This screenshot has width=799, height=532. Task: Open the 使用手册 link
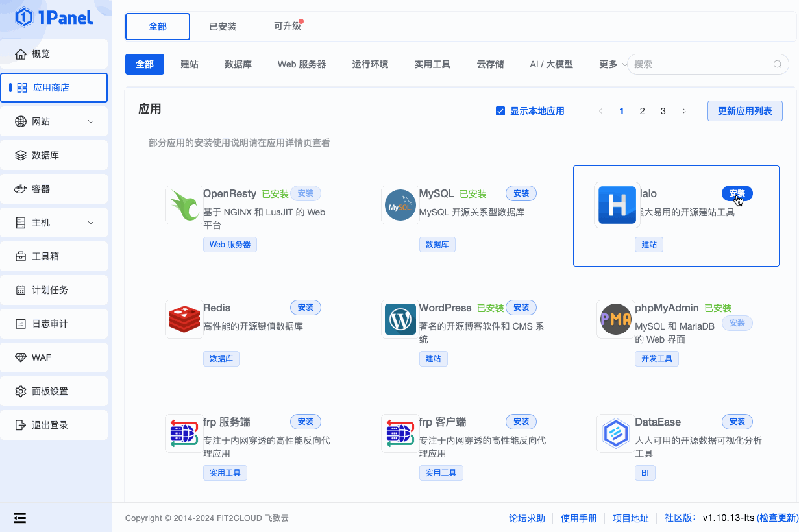point(579,518)
